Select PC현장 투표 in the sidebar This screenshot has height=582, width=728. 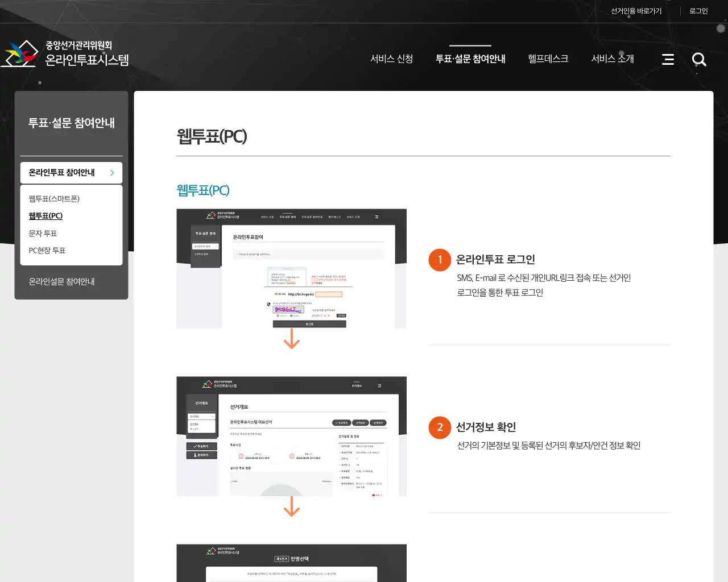coord(47,250)
